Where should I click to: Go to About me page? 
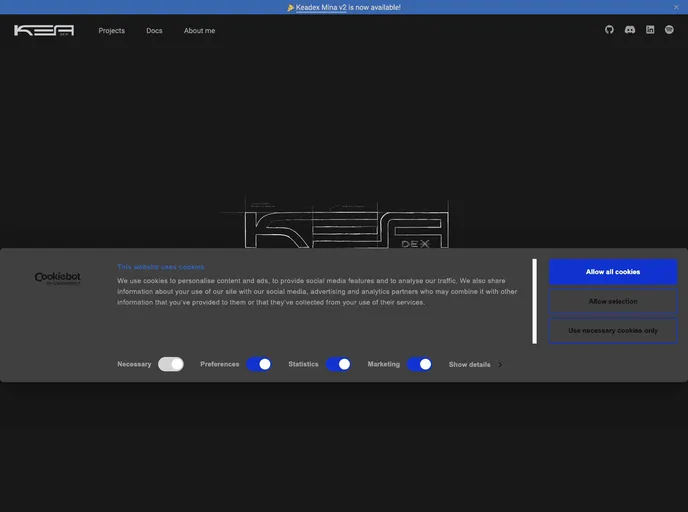coord(199,31)
